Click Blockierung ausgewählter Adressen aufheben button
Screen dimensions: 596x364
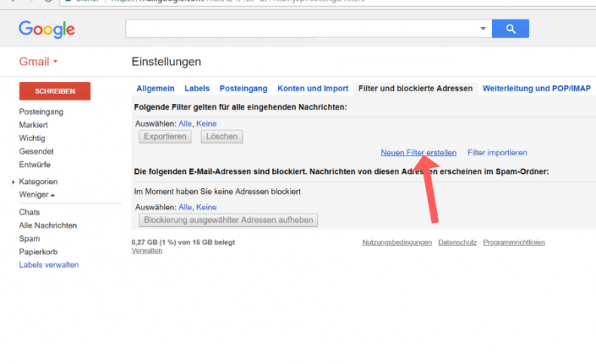(x=228, y=220)
